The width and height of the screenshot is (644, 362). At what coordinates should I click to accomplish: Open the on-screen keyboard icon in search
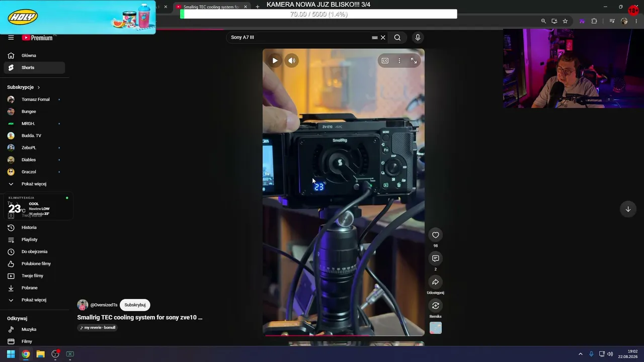374,38
